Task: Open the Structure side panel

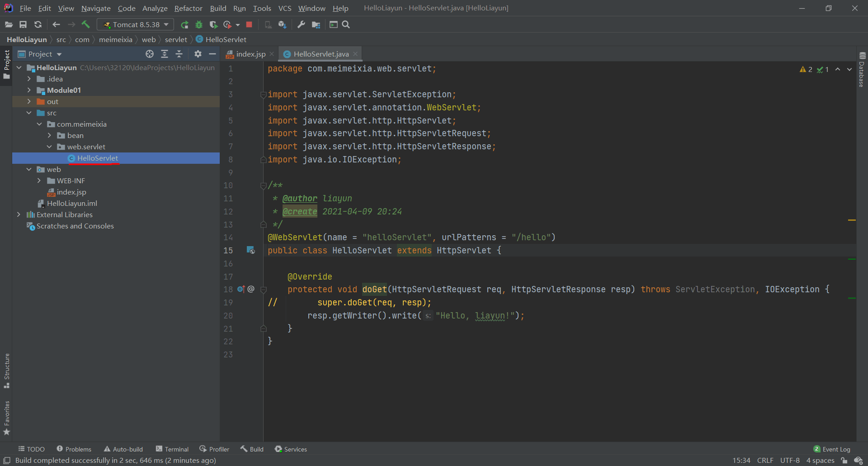Action: (7, 370)
